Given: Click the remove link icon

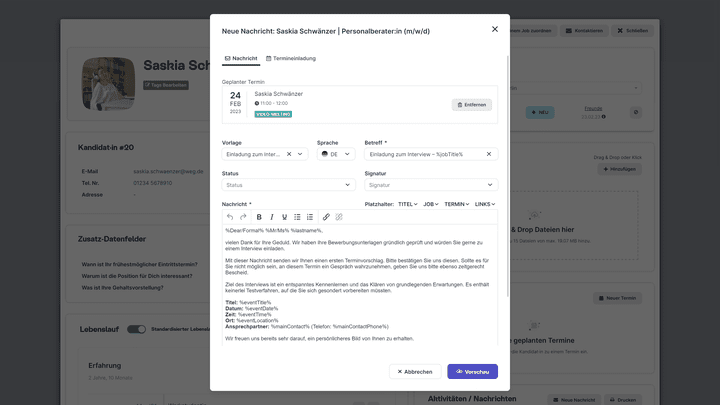Looking at the screenshot, I should (339, 217).
